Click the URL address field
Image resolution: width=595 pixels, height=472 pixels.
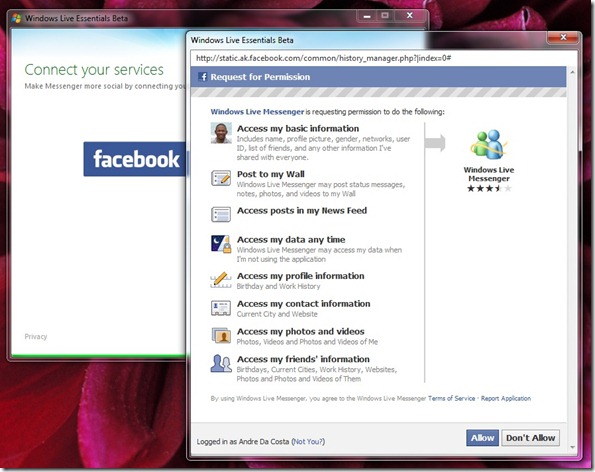tap(384, 58)
